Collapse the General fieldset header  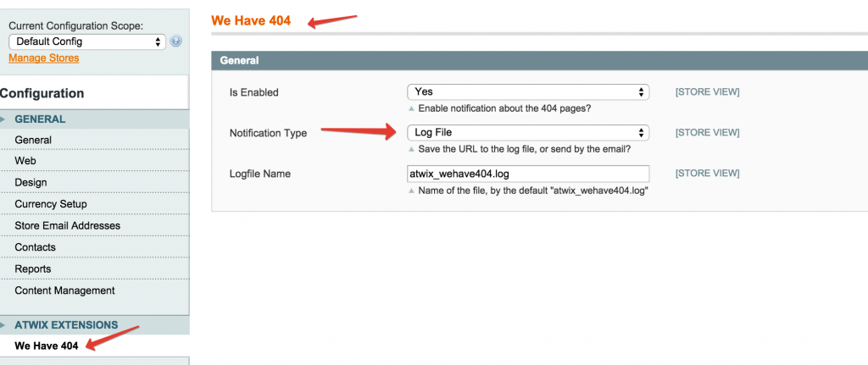pyautogui.click(x=540, y=61)
